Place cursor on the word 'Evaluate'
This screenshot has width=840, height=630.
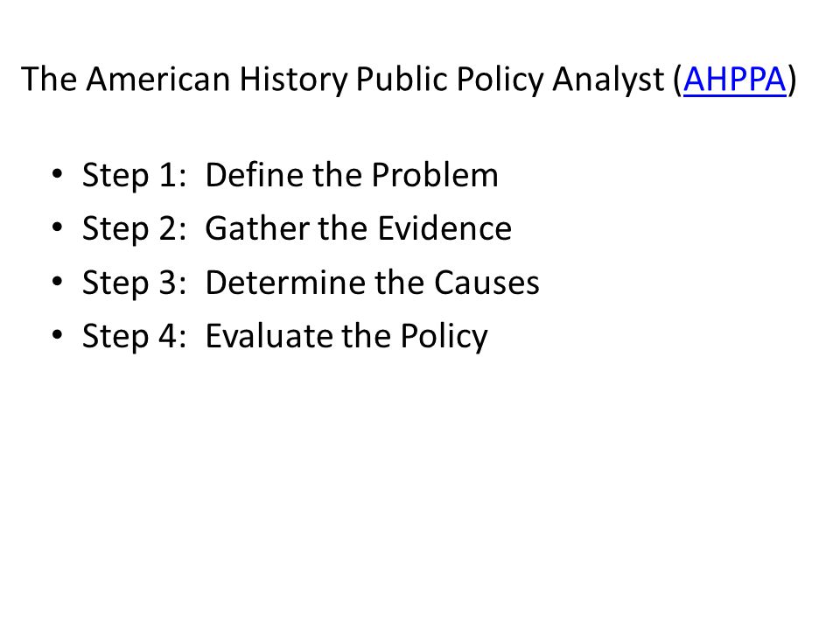click(x=269, y=336)
